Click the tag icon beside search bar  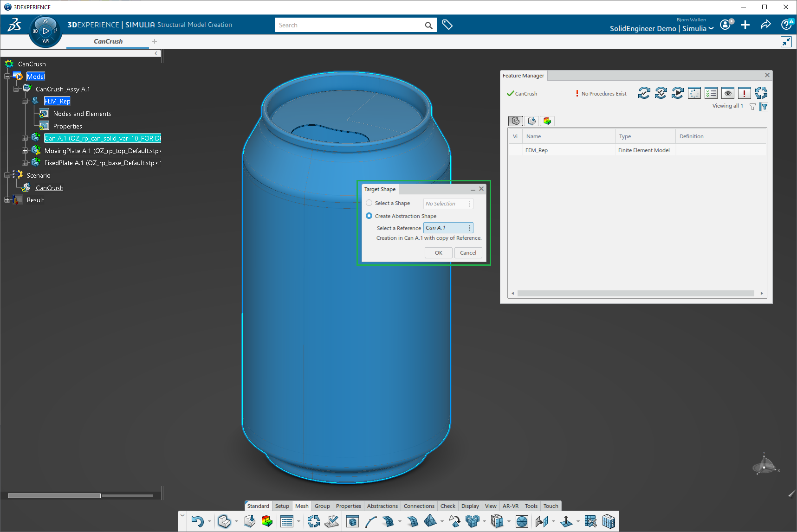coord(447,25)
